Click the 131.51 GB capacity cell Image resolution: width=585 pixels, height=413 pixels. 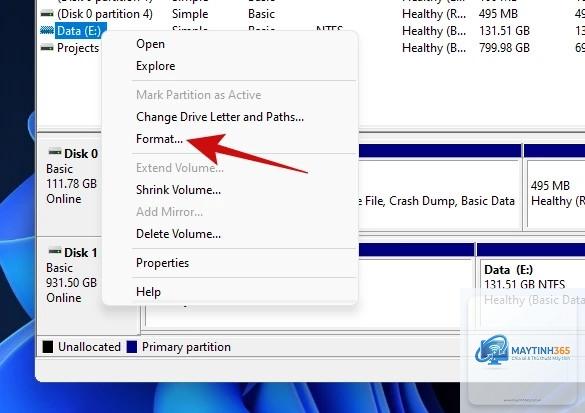click(504, 31)
